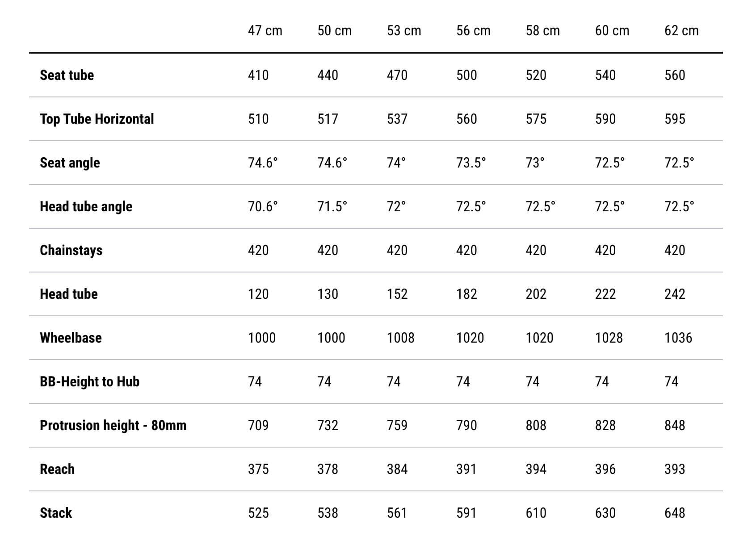
Task: Click the Top Tube Horizontal row label
Action: point(97,119)
